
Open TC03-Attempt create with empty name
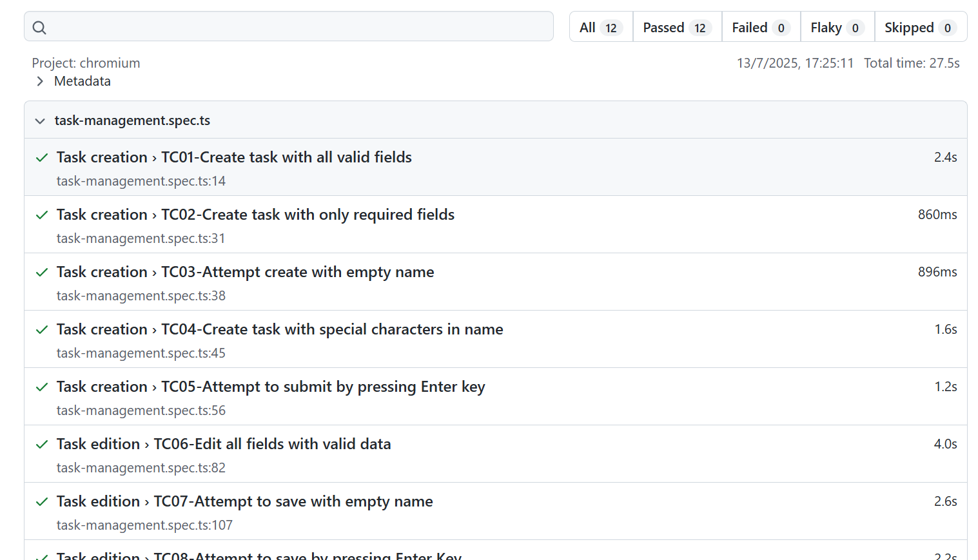point(245,272)
